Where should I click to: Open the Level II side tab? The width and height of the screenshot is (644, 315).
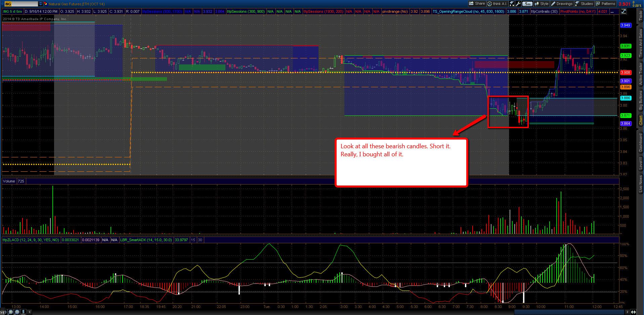[x=640, y=163]
